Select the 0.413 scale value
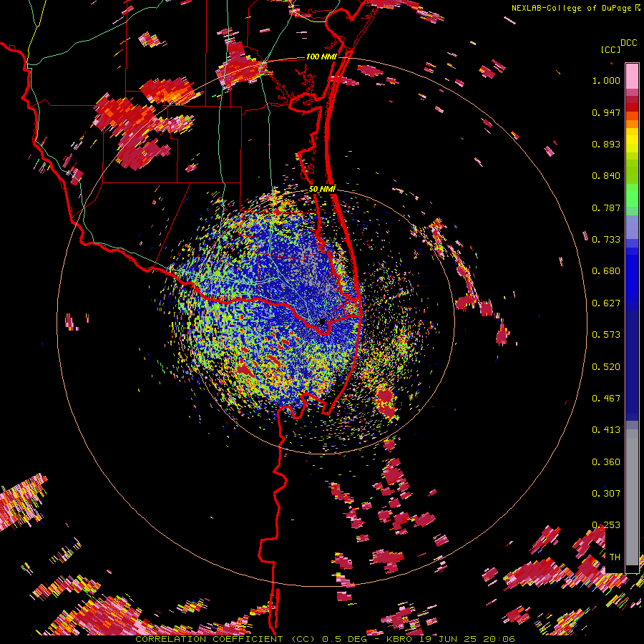 [x=606, y=430]
